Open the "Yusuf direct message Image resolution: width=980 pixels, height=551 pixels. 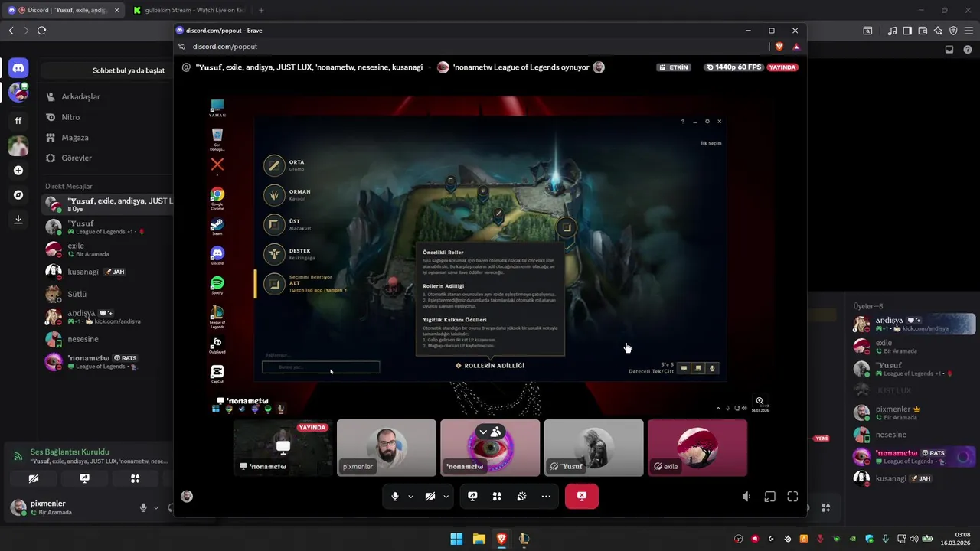(107, 227)
